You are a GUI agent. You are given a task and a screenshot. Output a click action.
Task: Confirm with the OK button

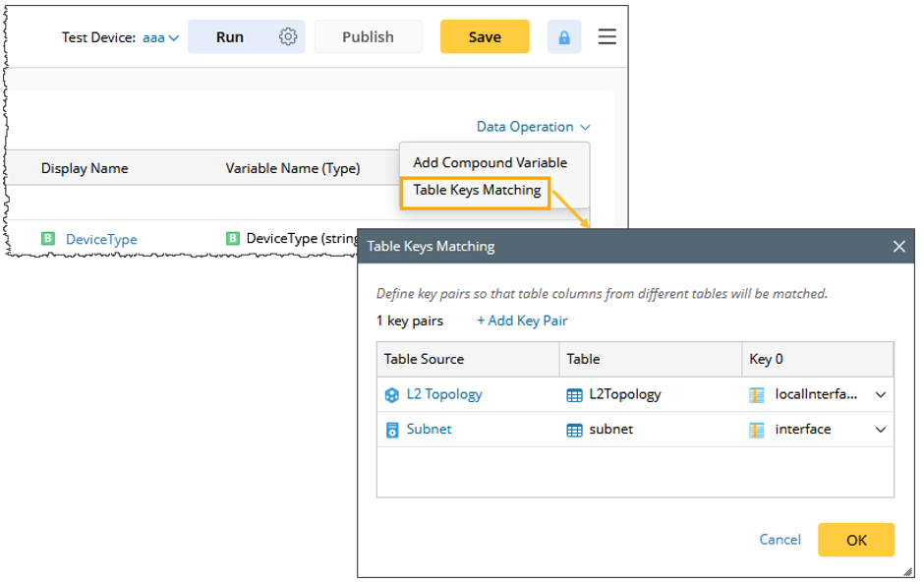pyautogui.click(x=856, y=540)
